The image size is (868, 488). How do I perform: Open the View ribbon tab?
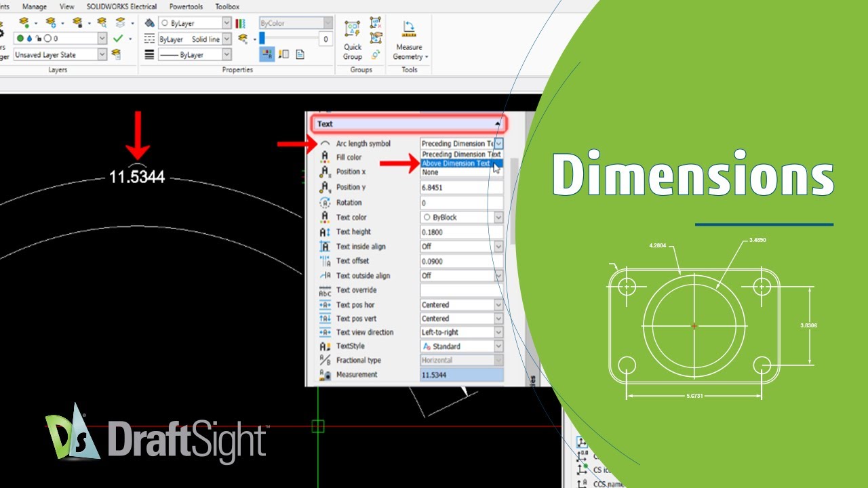67,7
